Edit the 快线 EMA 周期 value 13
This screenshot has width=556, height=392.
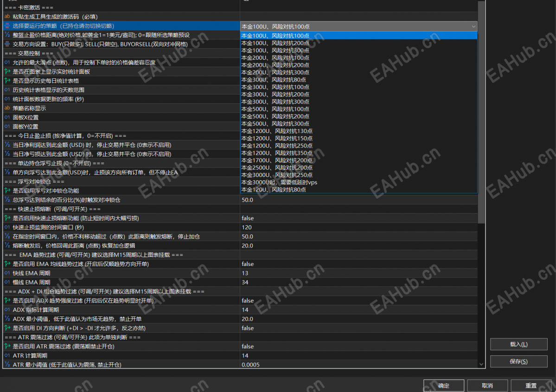click(358, 273)
